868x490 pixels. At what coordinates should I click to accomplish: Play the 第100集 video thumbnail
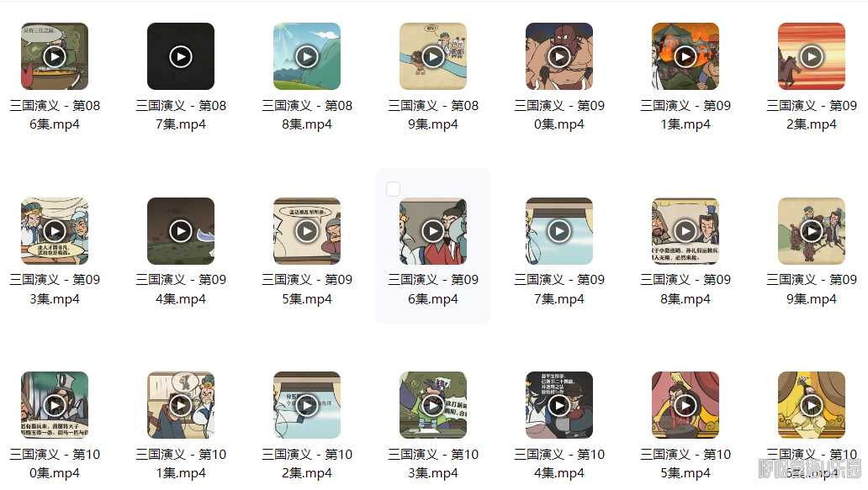(54, 405)
